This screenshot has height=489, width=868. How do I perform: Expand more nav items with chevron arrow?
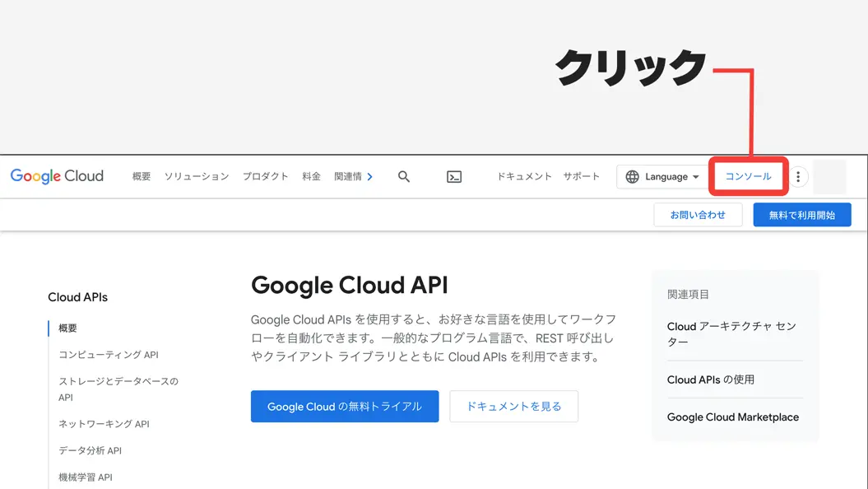[369, 177]
